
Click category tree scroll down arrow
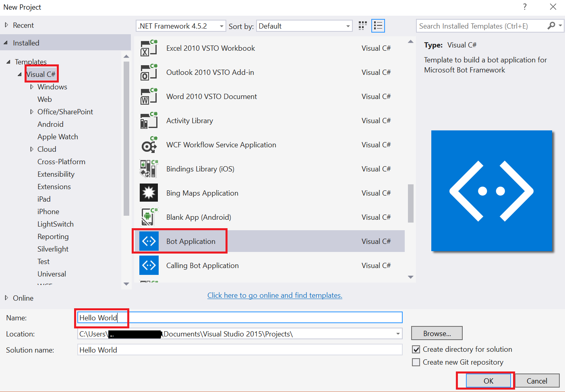click(126, 284)
